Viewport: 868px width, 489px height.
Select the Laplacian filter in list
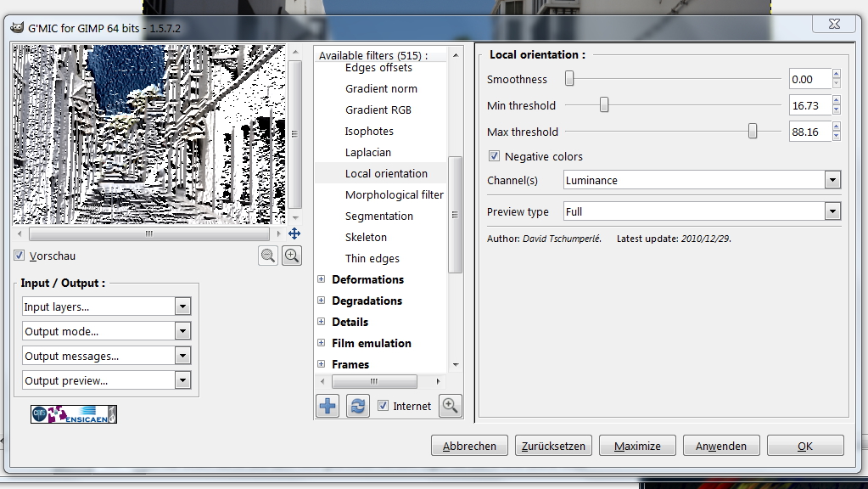pyautogui.click(x=367, y=152)
